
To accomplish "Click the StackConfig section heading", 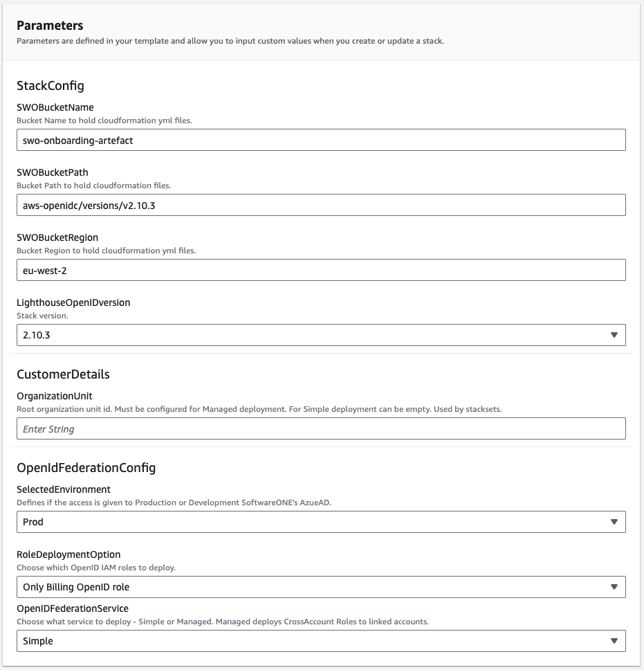I will coord(50,86).
